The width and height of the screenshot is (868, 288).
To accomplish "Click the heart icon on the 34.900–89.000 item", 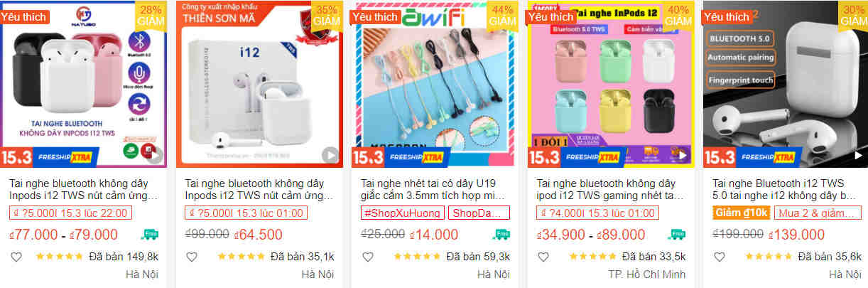I will 543,257.
